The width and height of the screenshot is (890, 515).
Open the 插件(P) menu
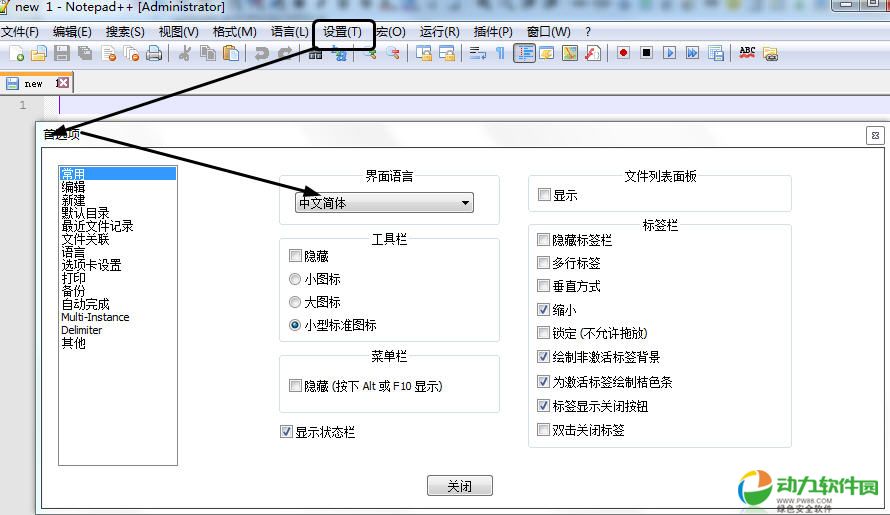(x=493, y=32)
